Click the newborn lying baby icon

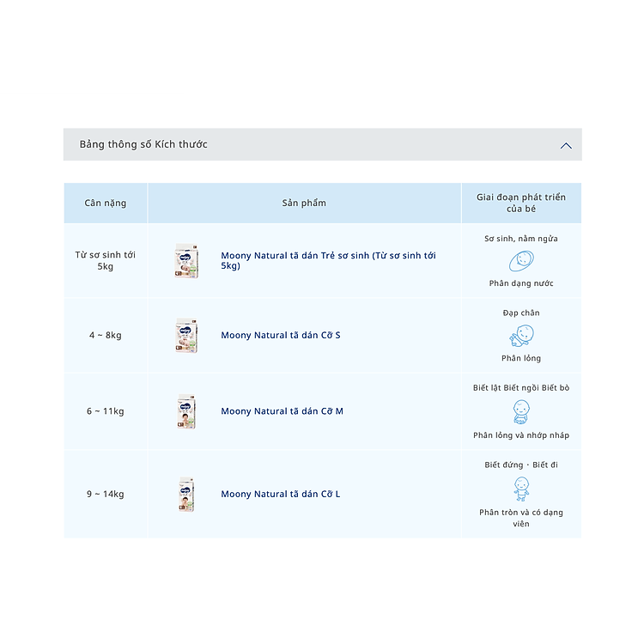point(521,261)
